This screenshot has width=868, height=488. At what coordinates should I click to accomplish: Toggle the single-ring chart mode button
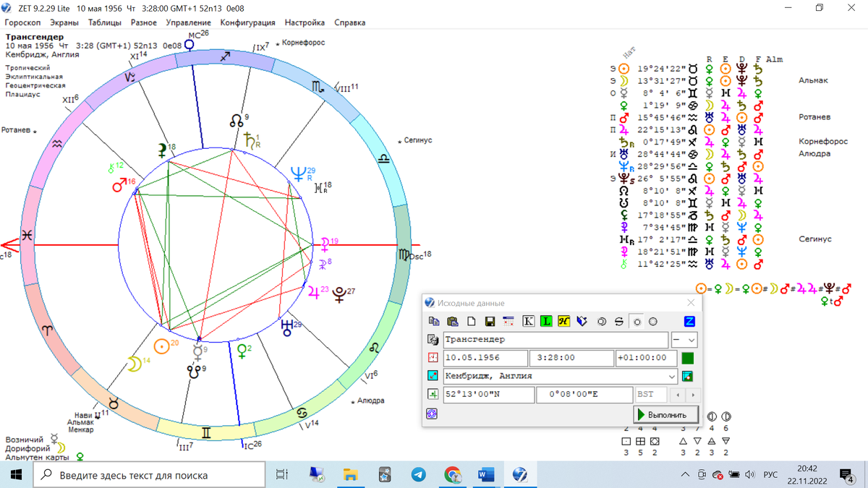coord(637,321)
